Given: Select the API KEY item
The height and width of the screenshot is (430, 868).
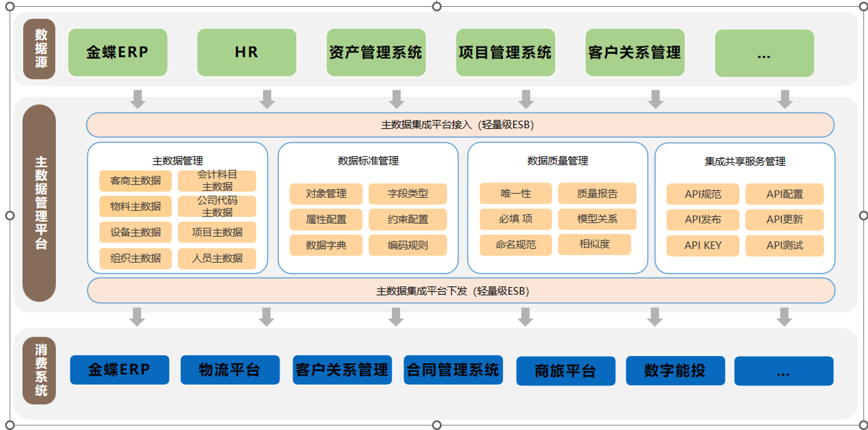Looking at the screenshot, I should (x=703, y=245).
